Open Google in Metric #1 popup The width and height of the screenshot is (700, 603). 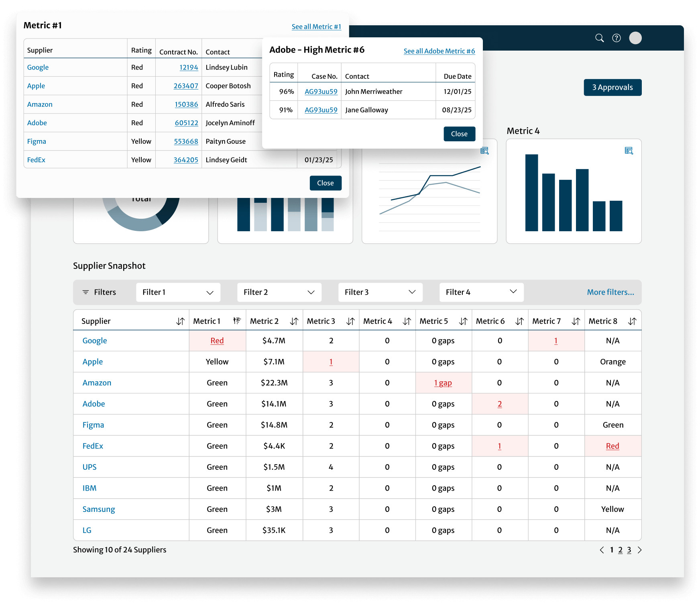pyautogui.click(x=38, y=67)
